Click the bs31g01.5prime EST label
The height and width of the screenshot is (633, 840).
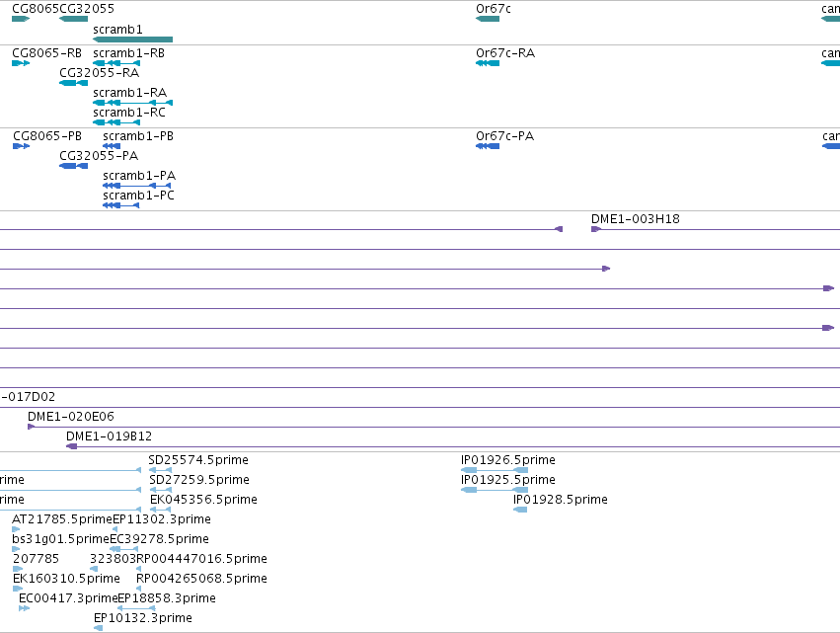tap(60, 539)
